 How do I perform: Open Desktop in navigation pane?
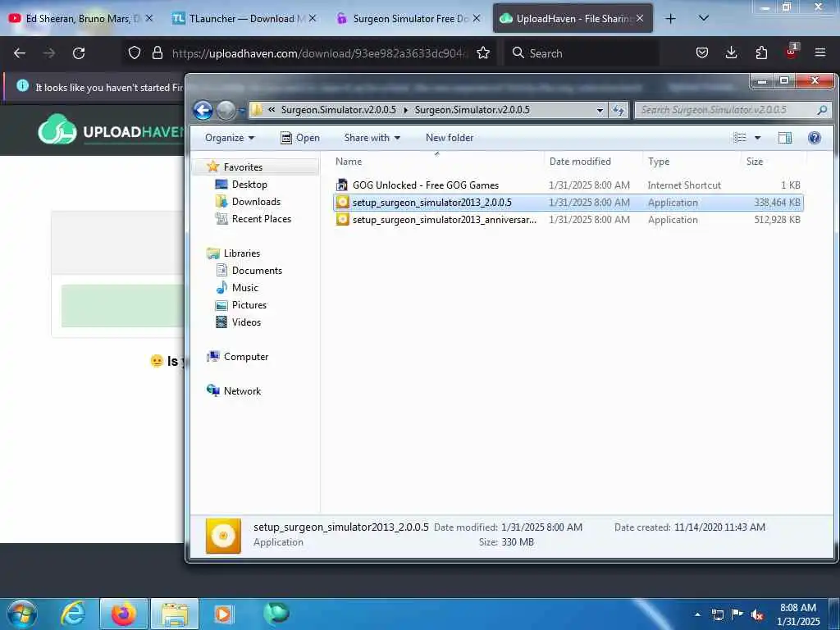pyautogui.click(x=249, y=185)
